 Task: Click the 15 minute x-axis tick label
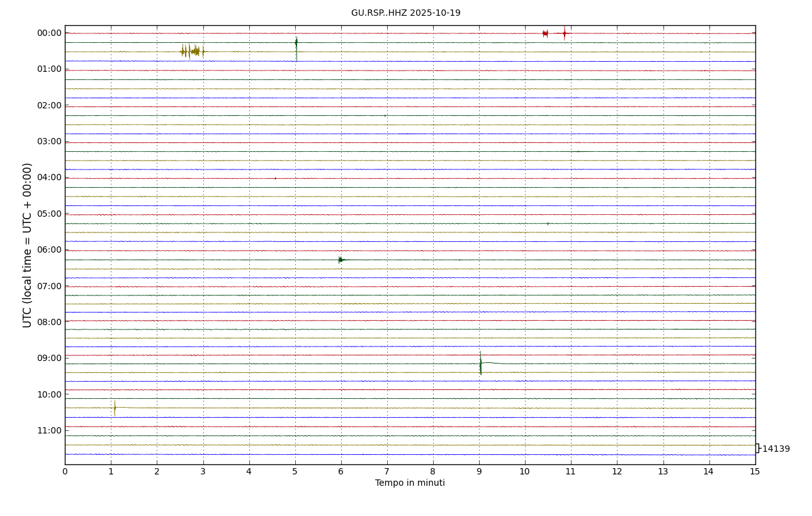tap(755, 472)
